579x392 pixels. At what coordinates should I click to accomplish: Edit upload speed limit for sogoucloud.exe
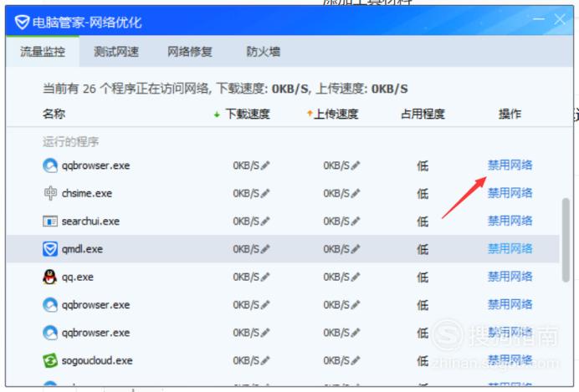[x=356, y=360]
